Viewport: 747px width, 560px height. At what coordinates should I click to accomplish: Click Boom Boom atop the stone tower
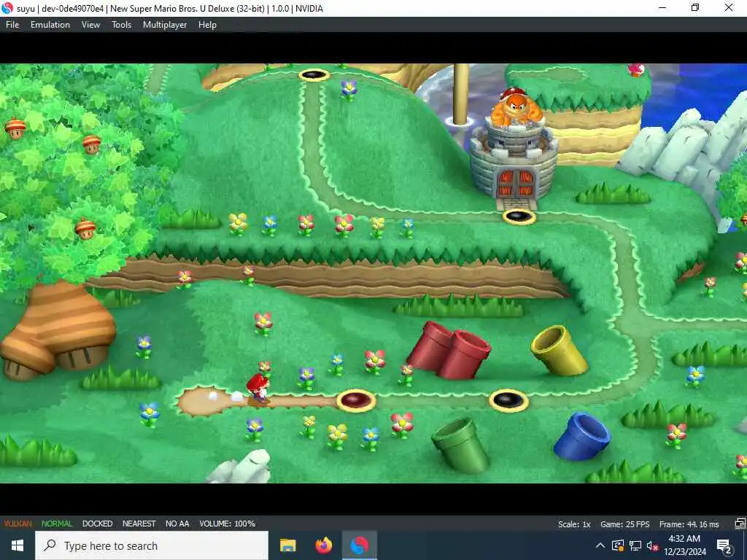(x=516, y=108)
